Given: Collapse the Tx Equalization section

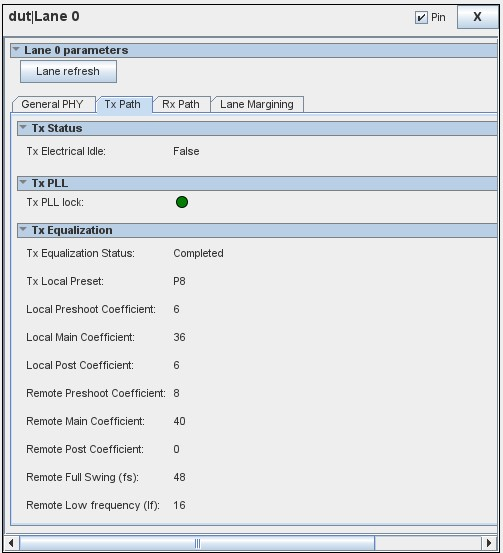Looking at the screenshot, I should [23, 230].
